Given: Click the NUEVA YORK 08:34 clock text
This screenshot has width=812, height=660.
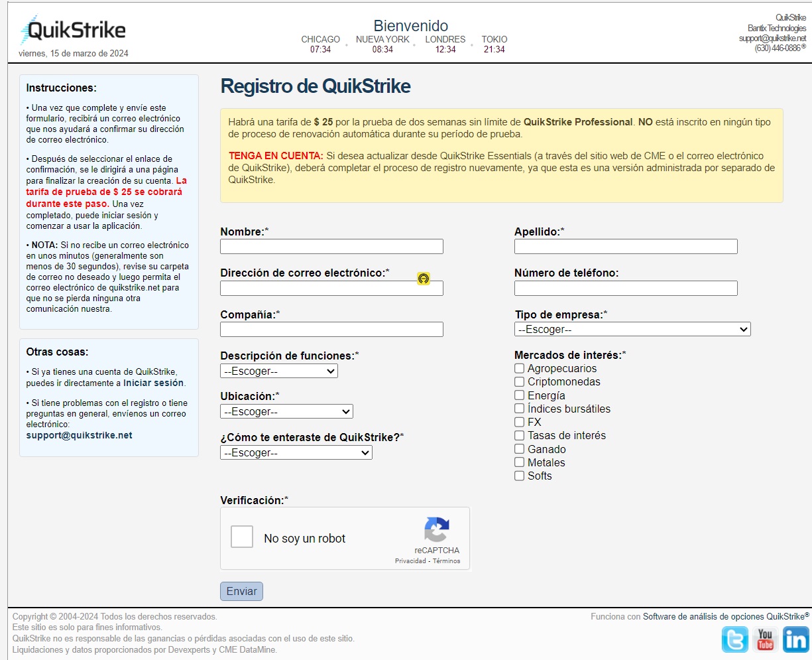Looking at the screenshot, I should [382, 44].
